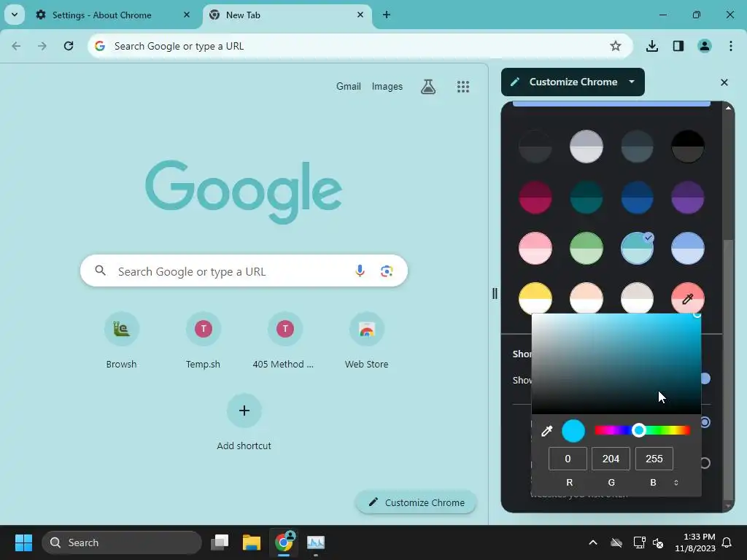Open the resource monitor app in taskbar
This screenshot has width=747, height=560.
pyautogui.click(x=315, y=542)
